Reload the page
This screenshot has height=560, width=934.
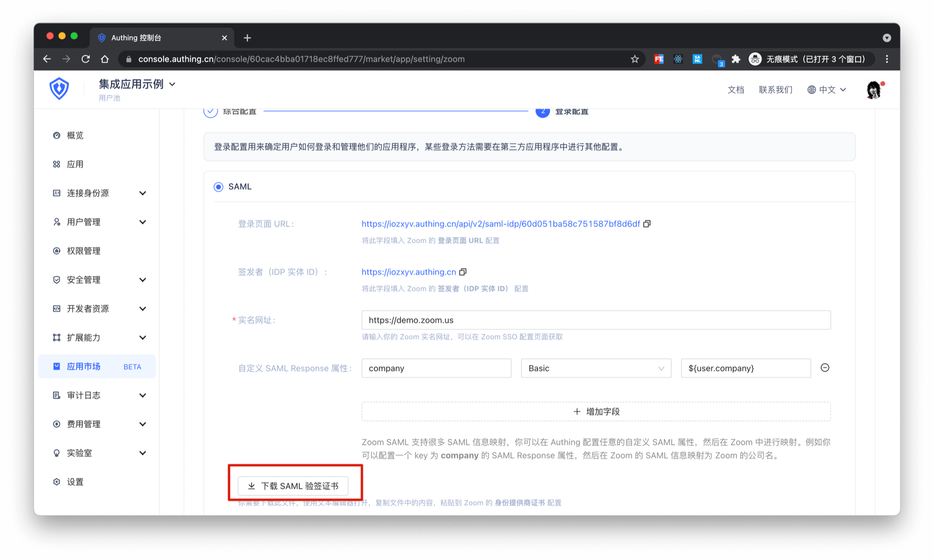pos(86,59)
